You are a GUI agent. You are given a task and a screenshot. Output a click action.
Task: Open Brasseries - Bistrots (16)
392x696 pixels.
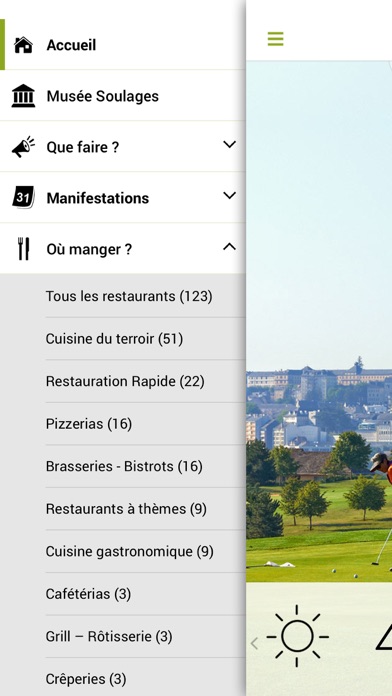point(124,467)
